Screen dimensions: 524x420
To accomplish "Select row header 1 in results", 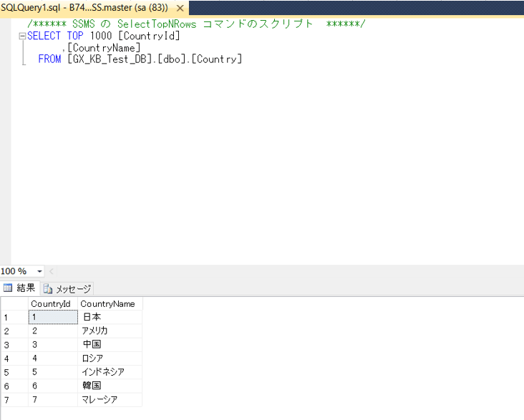I will point(15,317).
